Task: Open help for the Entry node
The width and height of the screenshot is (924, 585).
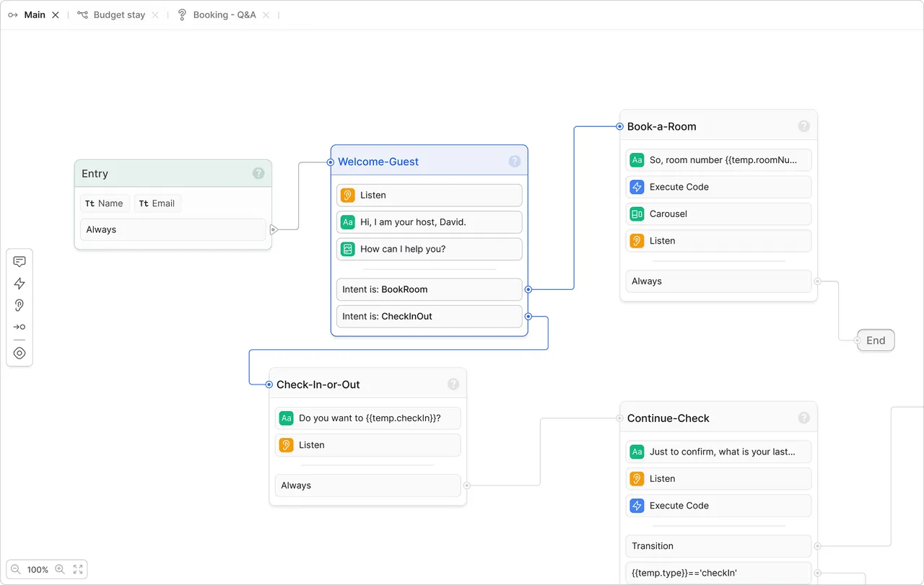Action: (x=258, y=173)
